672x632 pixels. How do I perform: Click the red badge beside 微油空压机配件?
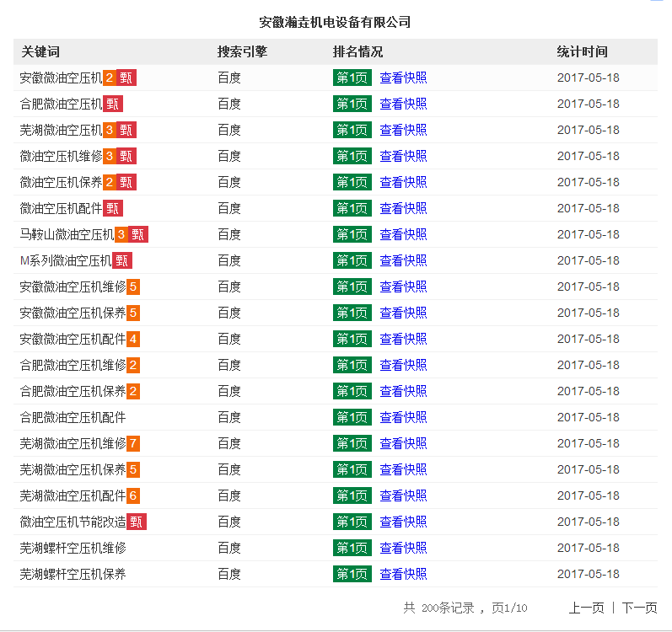(113, 208)
